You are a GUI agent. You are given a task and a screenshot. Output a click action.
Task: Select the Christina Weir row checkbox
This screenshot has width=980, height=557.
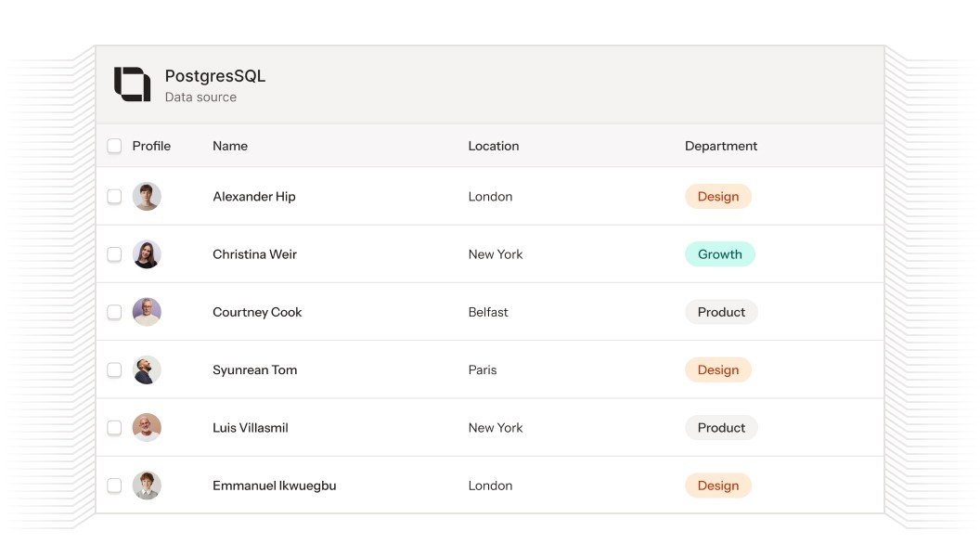point(114,254)
